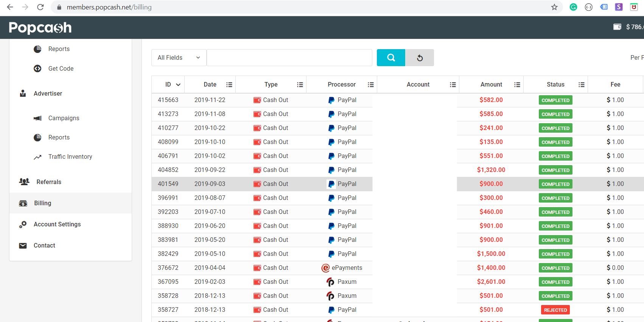The height and width of the screenshot is (322, 644).
Task: Open Traffic Inventory under Advertiser
Action: click(x=70, y=156)
